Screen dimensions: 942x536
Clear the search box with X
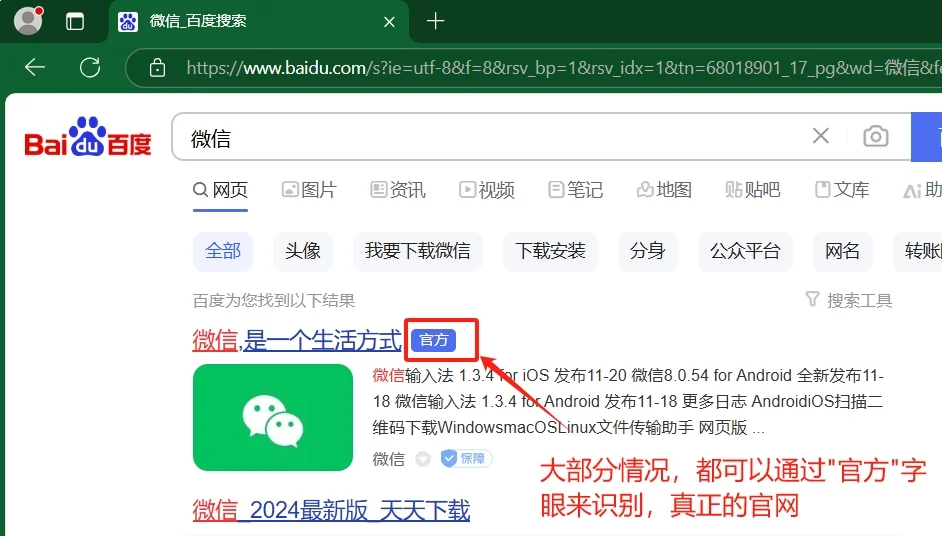point(821,136)
